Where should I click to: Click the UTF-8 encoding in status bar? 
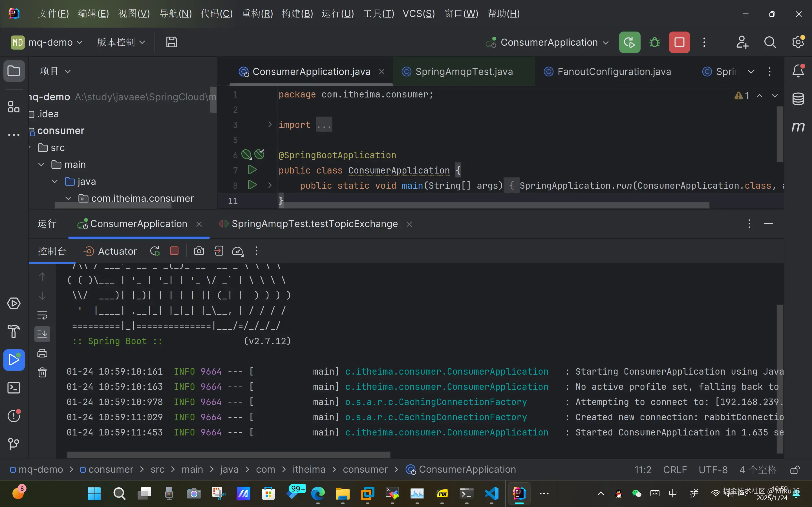(x=713, y=470)
